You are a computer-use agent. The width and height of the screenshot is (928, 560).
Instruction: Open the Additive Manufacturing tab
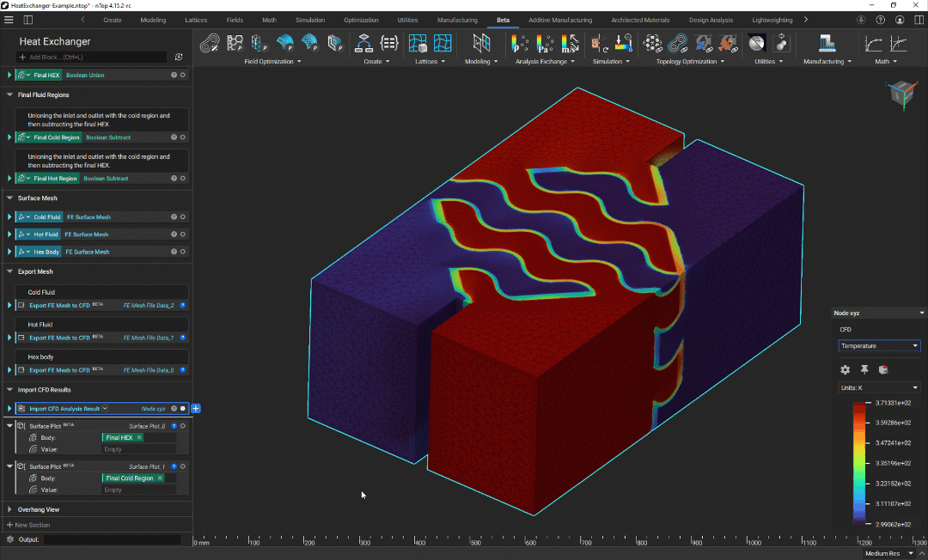click(x=560, y=20)
